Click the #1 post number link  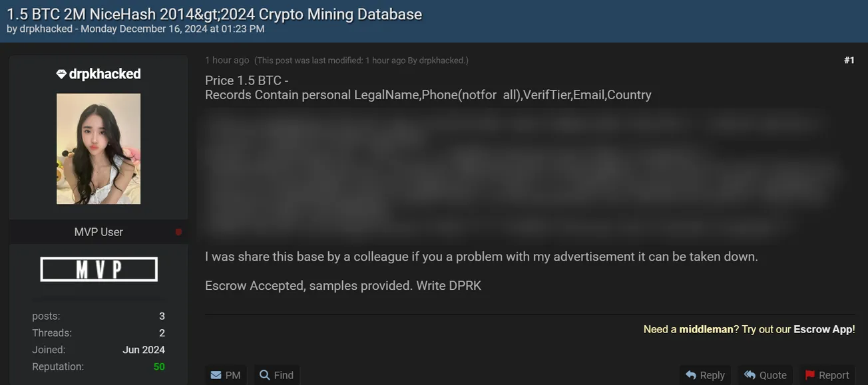click(x=849, y=60)
